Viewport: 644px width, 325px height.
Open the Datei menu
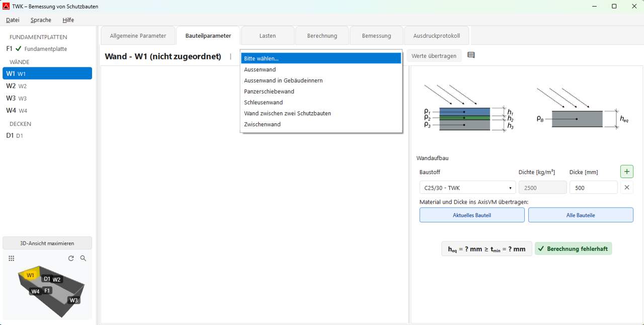[12, 20]
